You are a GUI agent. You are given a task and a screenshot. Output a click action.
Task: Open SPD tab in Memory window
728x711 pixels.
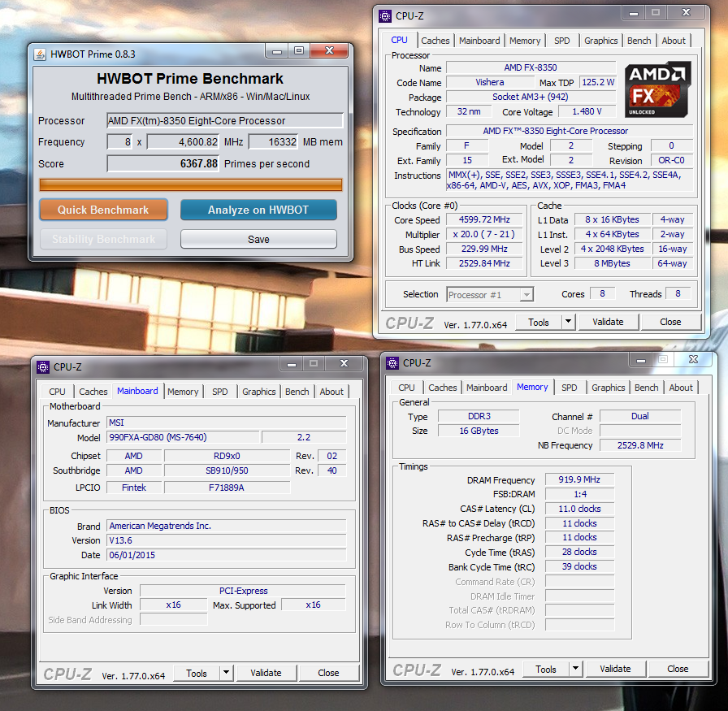[x=570, y=388]
